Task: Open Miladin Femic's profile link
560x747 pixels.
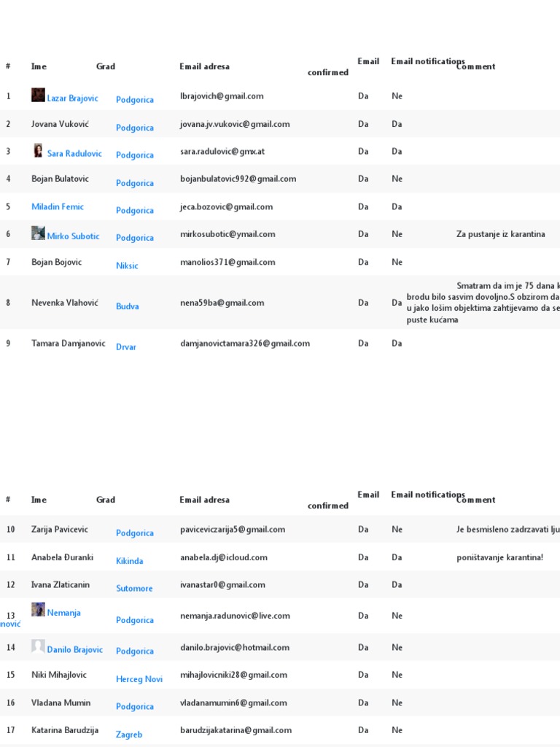Action: [58, 206]
